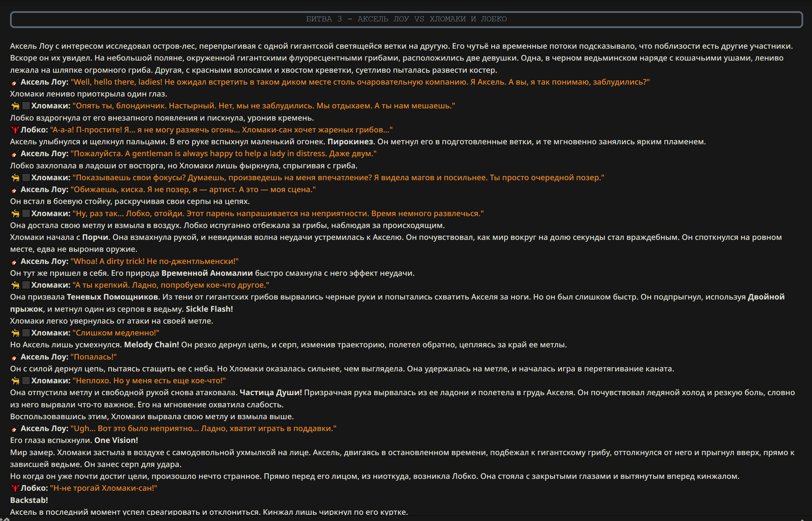This screenshot has width=812, height=521.
Task: Click the line "Лобко вздрогнула от его внезапного появления"
Action: click(162, 118)
